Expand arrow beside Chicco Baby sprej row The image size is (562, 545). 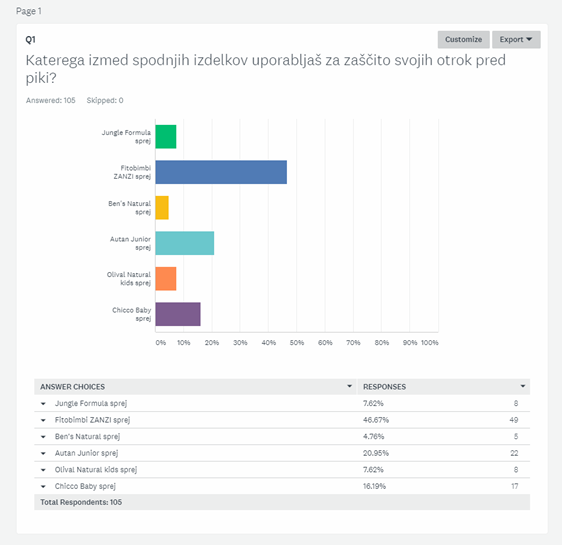click(43, 487)
